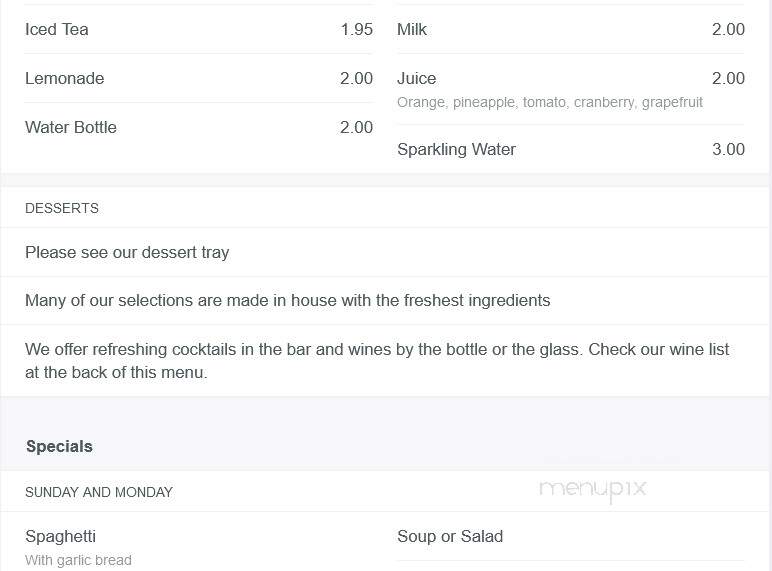Click the Specials section title
Viewport: 772px width, 571px height.
tap(59, 446)
